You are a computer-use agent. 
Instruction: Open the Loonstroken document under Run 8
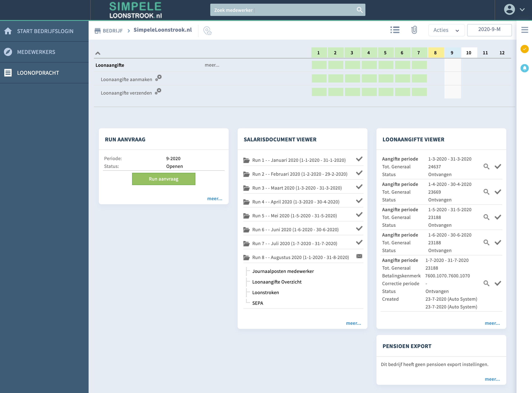[x=266, y=292]
